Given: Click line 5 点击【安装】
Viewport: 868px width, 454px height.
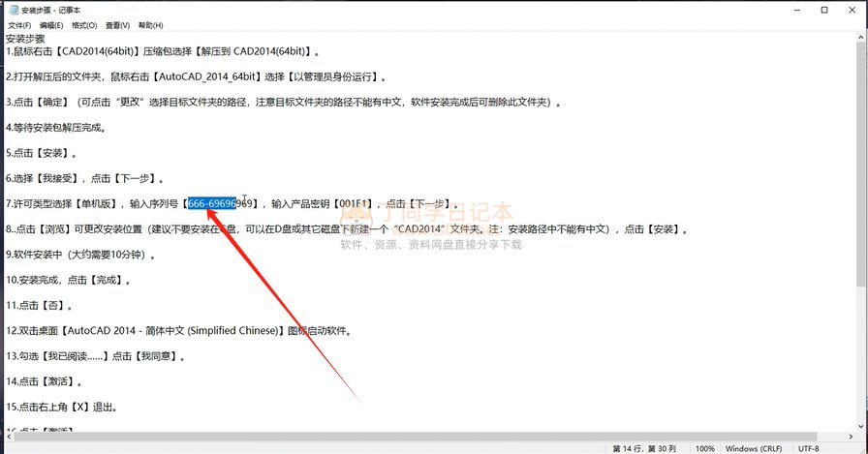Looking at the screenshot, I should [41, 153].
